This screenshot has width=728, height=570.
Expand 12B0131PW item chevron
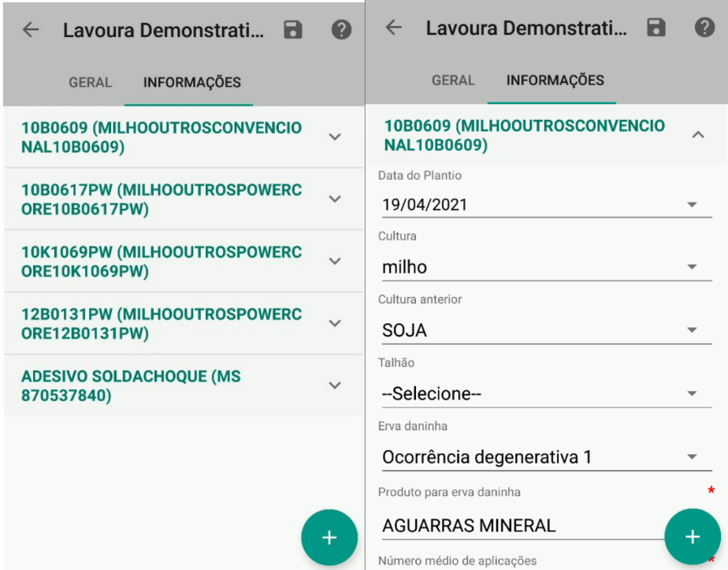pos(335,323)
